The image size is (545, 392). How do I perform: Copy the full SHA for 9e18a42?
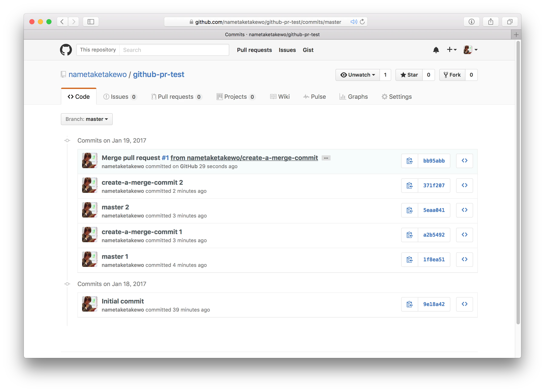tap(410, 304)
